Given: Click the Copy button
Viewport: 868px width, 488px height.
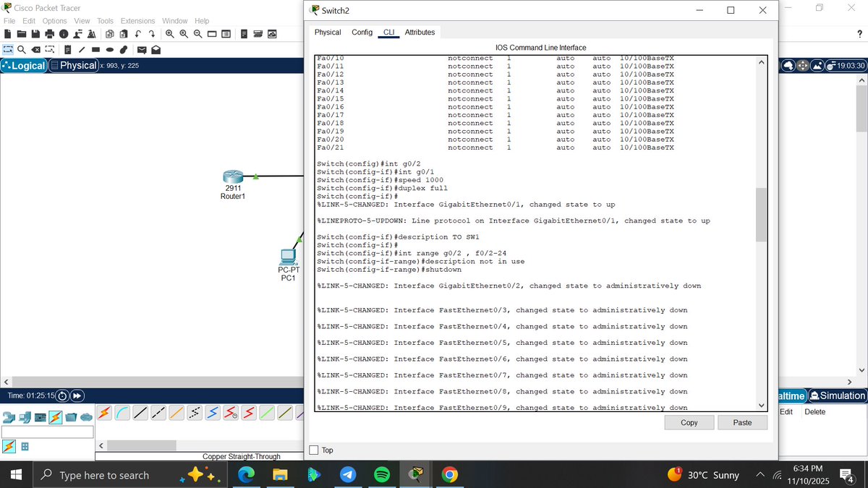Looking at the screenshot, I should pyautogui.click(x=688, y=422).
